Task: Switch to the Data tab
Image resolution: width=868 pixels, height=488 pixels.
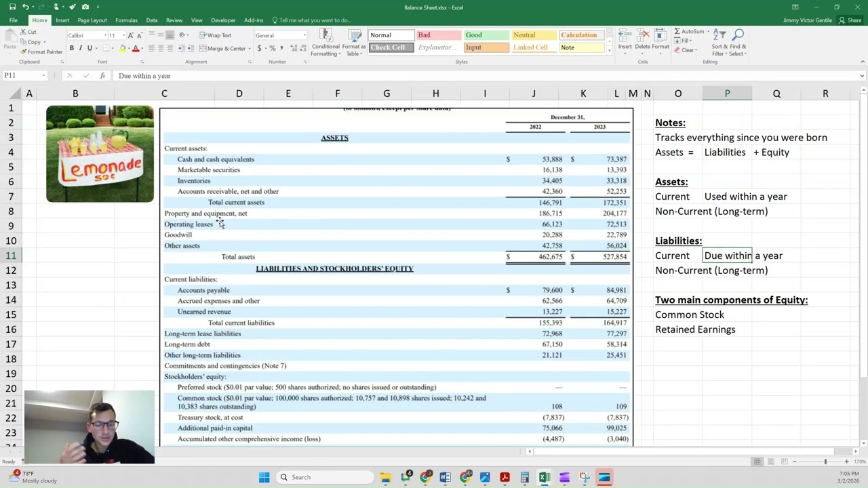Action: coord(152,20)
